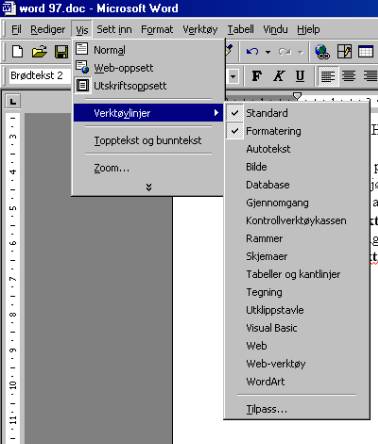Open the Redo history dropdown arrow
The height and width of the screenshot is (444, 378).
pos(300,52)
